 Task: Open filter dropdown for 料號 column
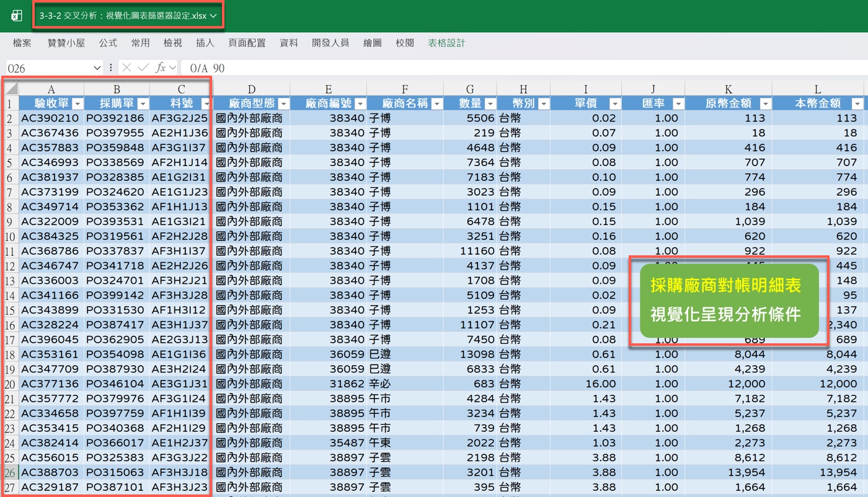(205, 103)
